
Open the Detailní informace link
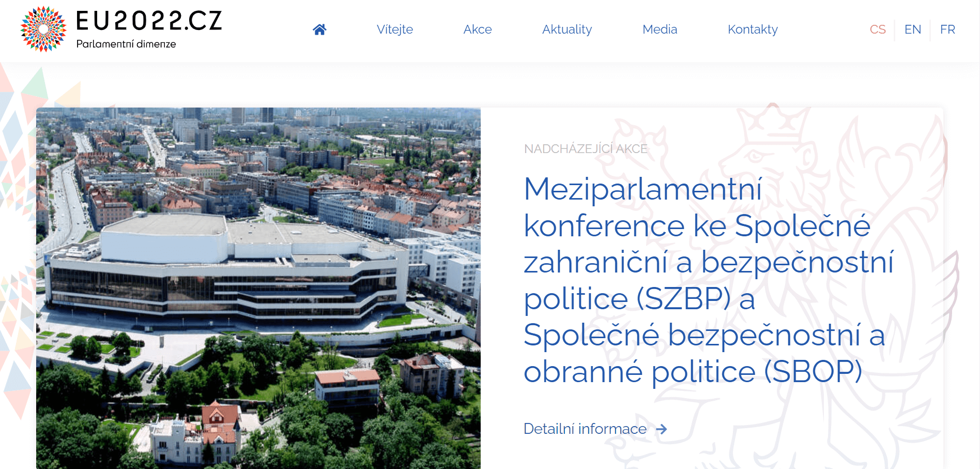pos(585,429)
